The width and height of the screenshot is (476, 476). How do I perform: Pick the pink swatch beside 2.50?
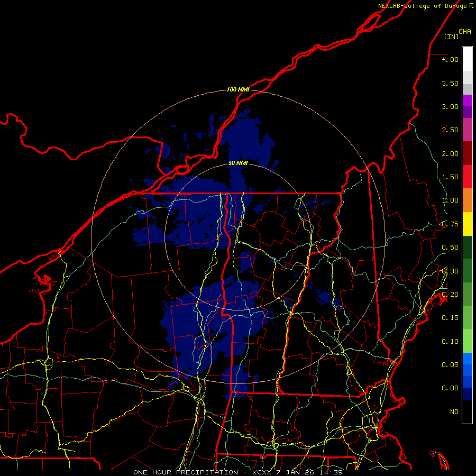coord(467,130)
